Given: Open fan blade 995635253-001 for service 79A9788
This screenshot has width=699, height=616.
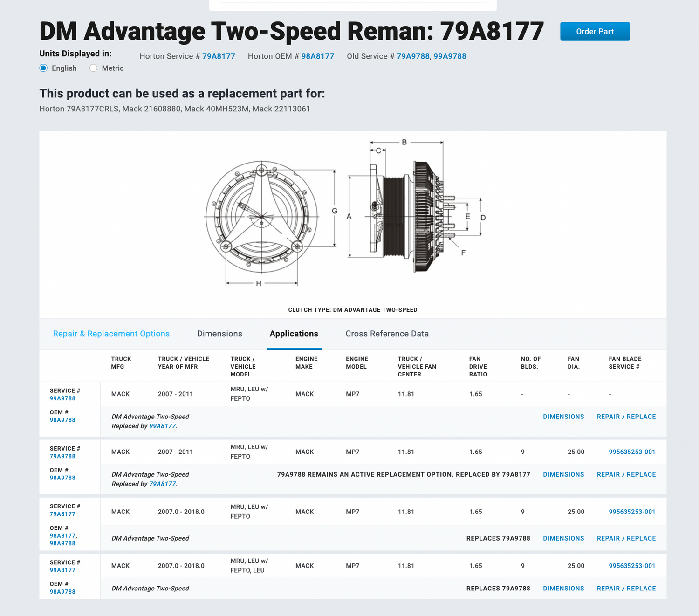Looking at the screenshot, I should coord(632,452).
